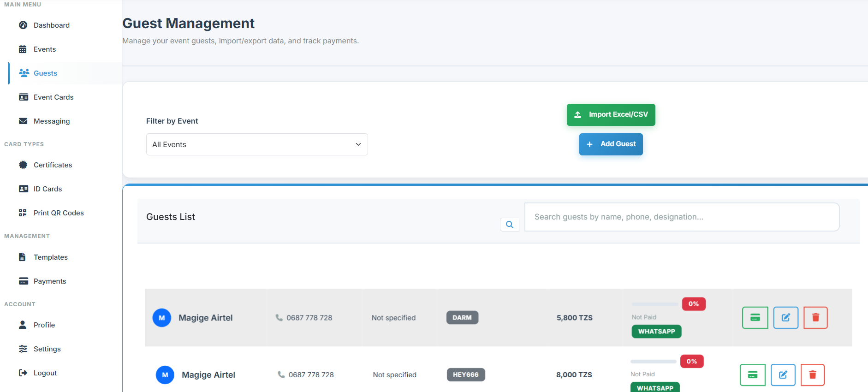This screenshot has height=392, width=868.
Task: Open Payments label under Management
Action: click(50, 281)
